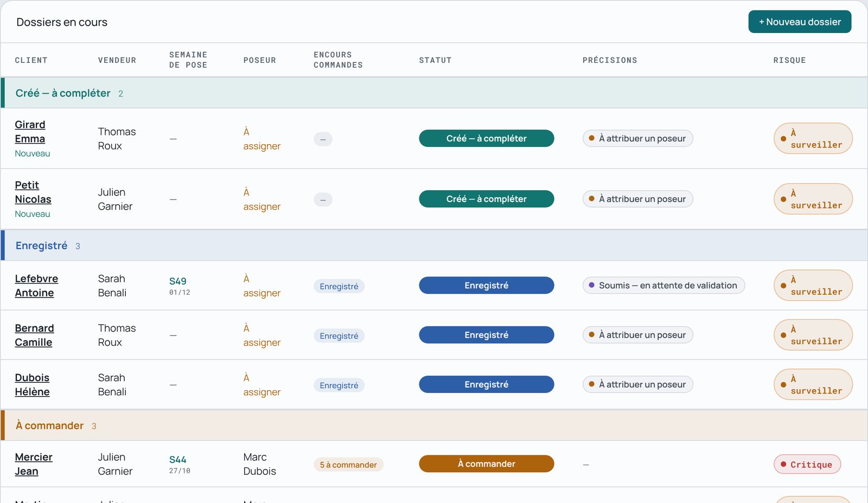
Task: Click Marc Dubois poseur for Mercier Jean
Action: tap(260, 464)
